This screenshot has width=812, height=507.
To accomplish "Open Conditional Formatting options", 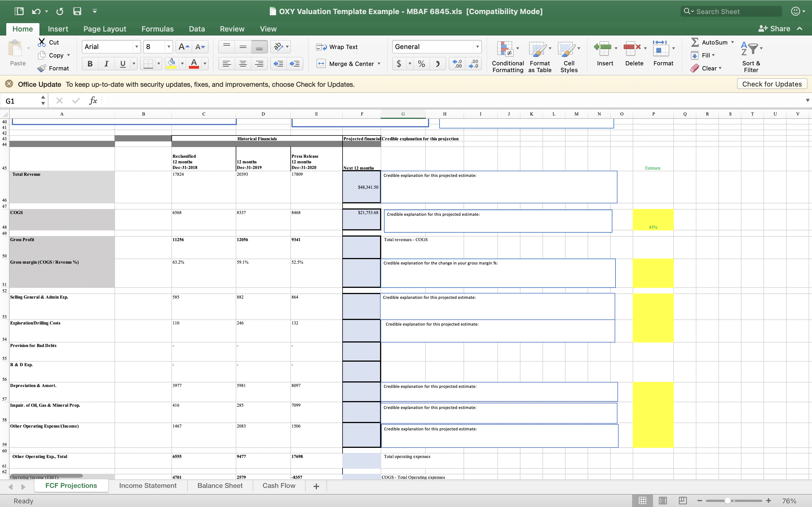I will point(507,55).
